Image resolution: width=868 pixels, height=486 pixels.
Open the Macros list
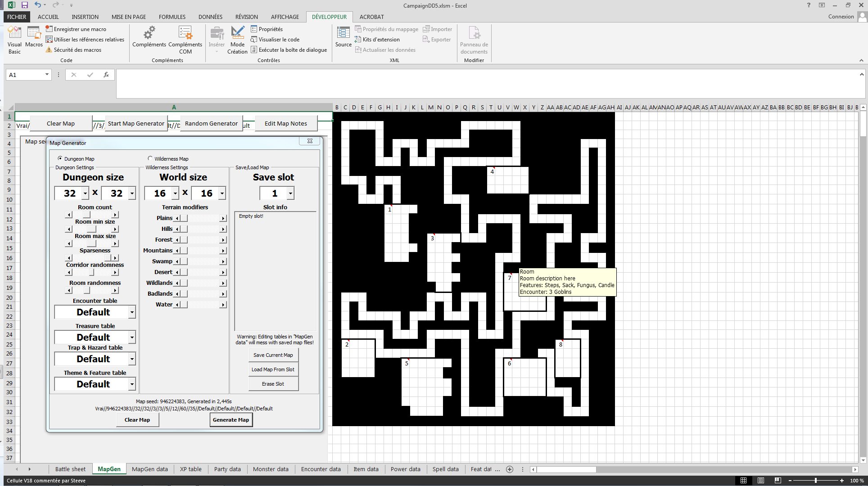(x=34, y=37)
